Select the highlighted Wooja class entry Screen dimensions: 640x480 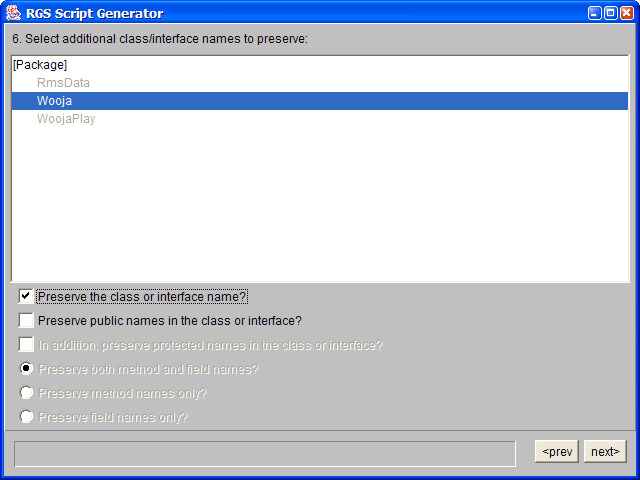(x=320, y=100)
